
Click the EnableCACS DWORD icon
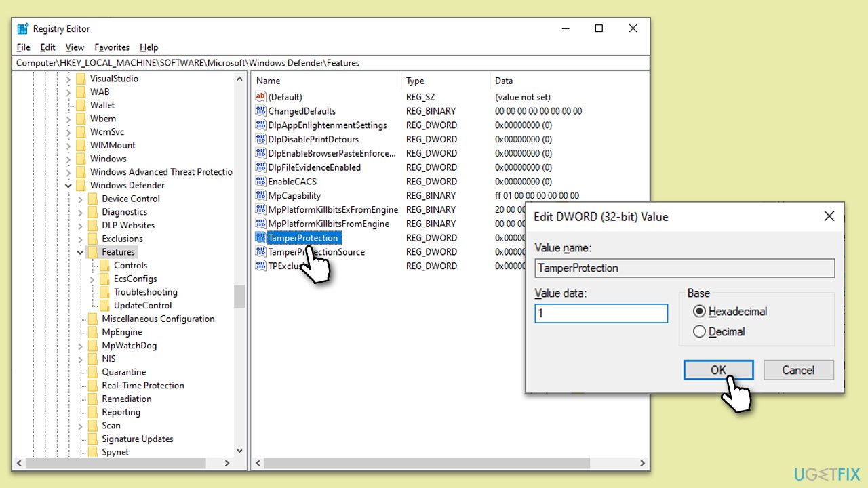(260, 181)
